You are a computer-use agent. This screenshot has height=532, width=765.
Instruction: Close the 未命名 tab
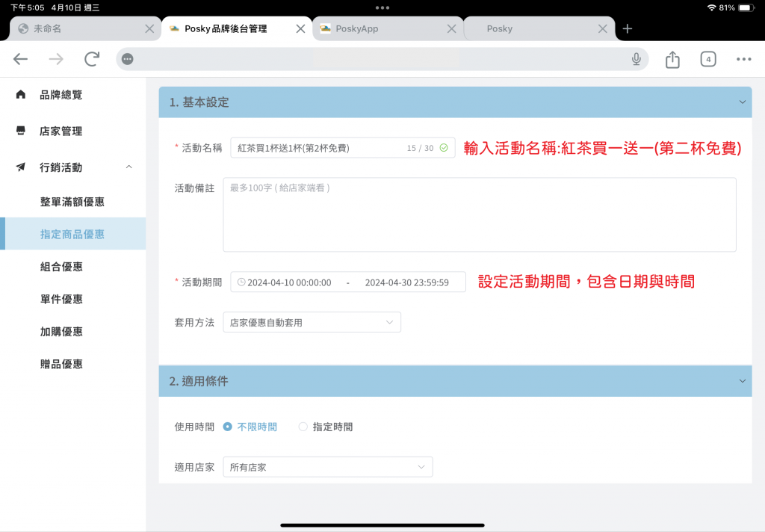coord(149,29)
